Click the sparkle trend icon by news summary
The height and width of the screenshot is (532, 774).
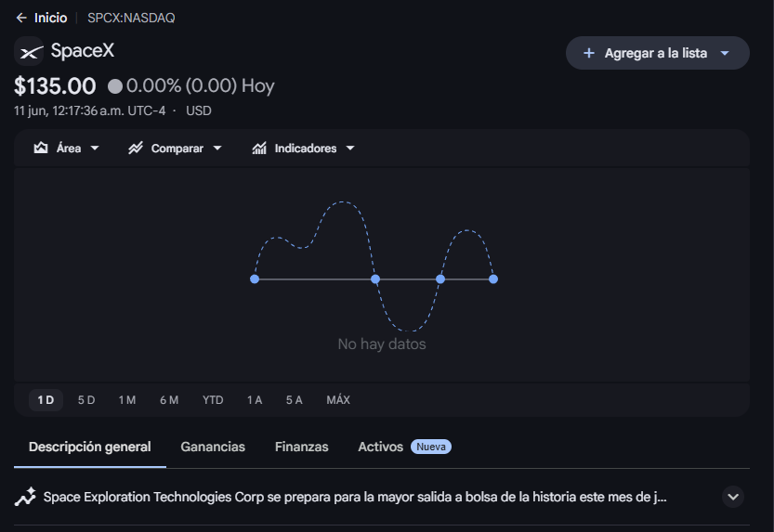click(25, 497)
